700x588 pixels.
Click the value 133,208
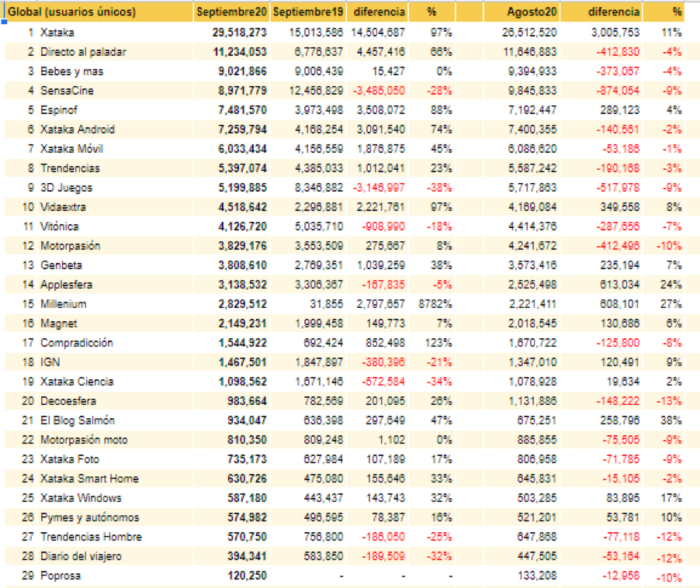click(537, 575)
